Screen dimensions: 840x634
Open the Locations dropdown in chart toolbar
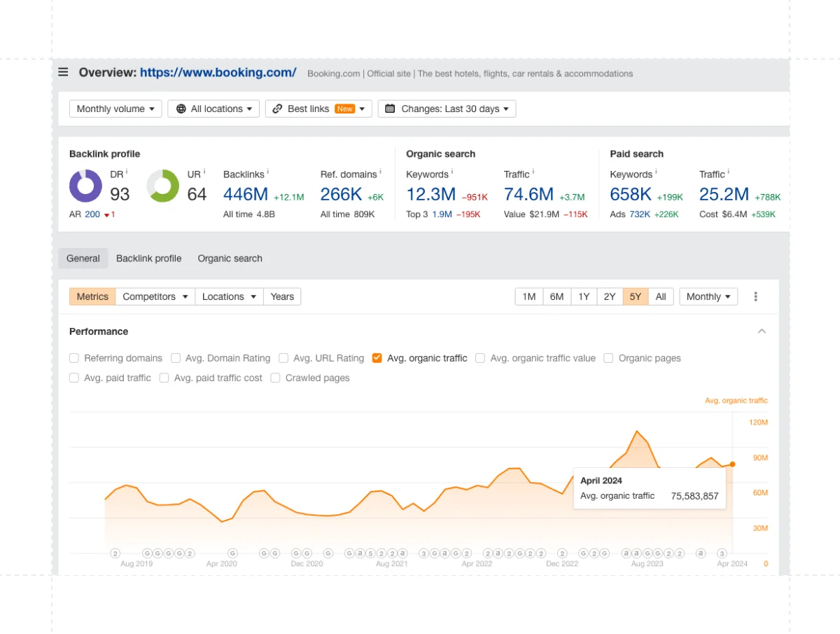pos(230,296)
